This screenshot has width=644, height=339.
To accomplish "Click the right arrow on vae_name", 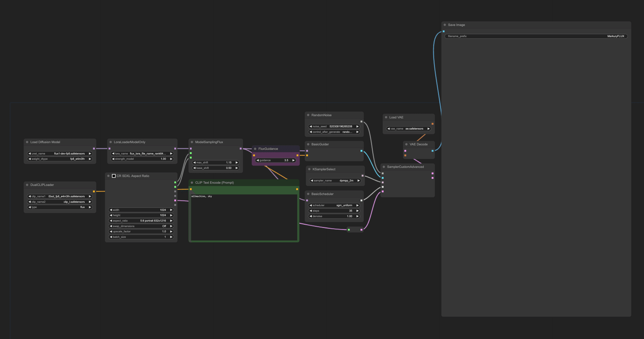I will click(x=429, y=129).
